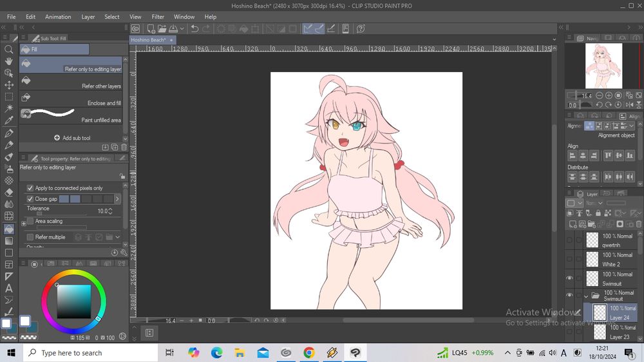Open Clip Studio launcher icon

135,28
